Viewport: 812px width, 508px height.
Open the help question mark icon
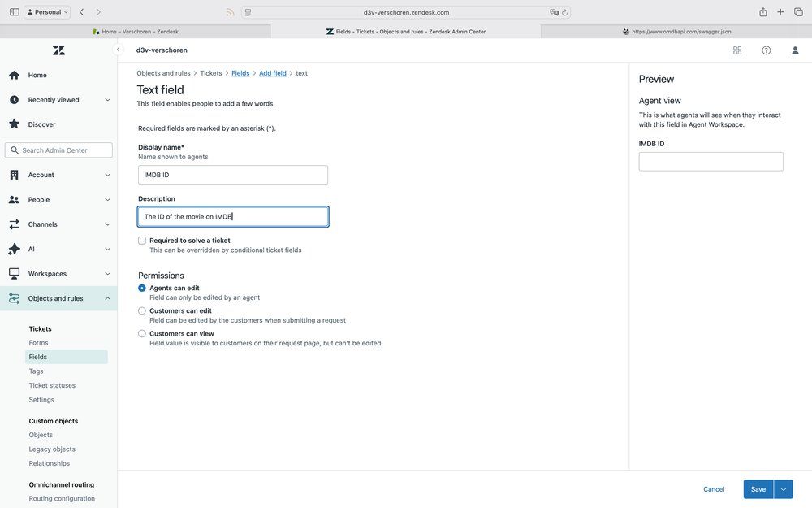(766, 50)
